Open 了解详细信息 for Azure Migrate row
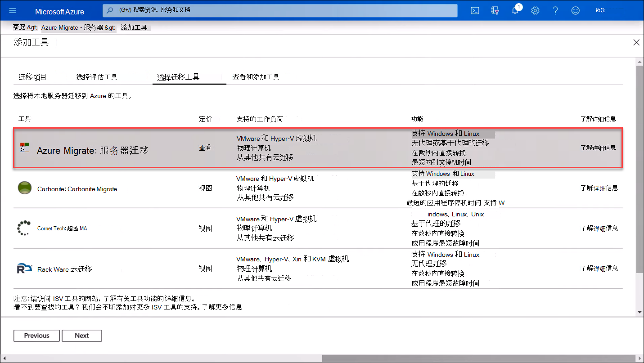This screenshot has width=644, height=363. pyautogui.click(x=598, y=148)
